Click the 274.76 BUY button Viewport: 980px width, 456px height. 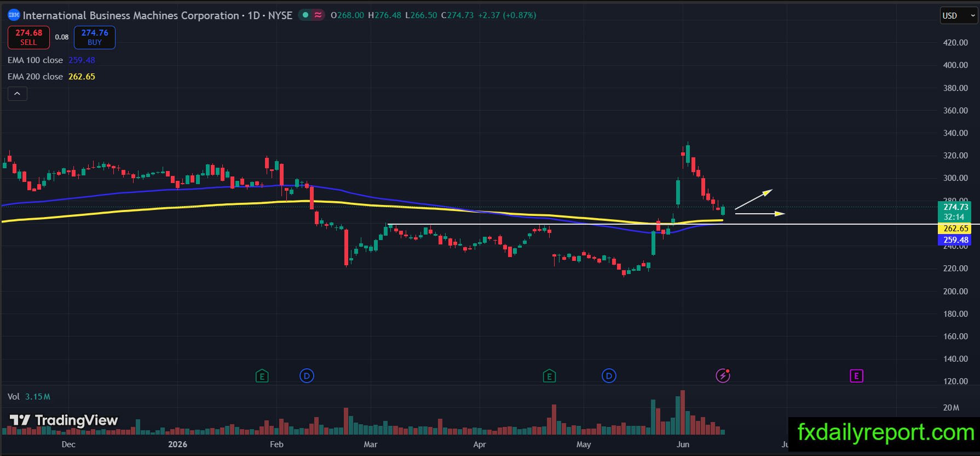95,37
